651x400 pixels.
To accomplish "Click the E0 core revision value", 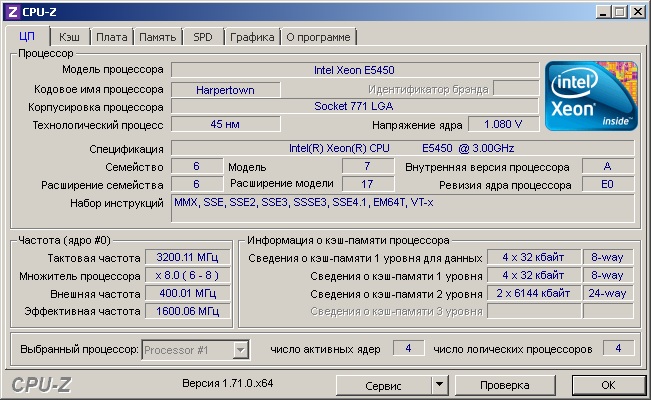I will tap(608, 184).
